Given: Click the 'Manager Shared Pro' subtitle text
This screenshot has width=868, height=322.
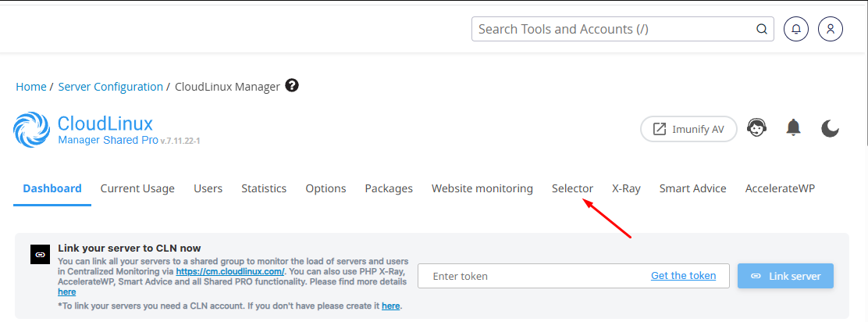Looking at the screenshot, I should click(108, 140).
